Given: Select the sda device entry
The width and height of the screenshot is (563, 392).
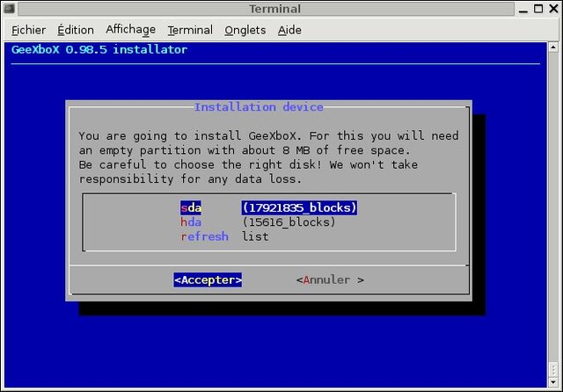Looking at the screenshot, I should [x=269, y=207].
